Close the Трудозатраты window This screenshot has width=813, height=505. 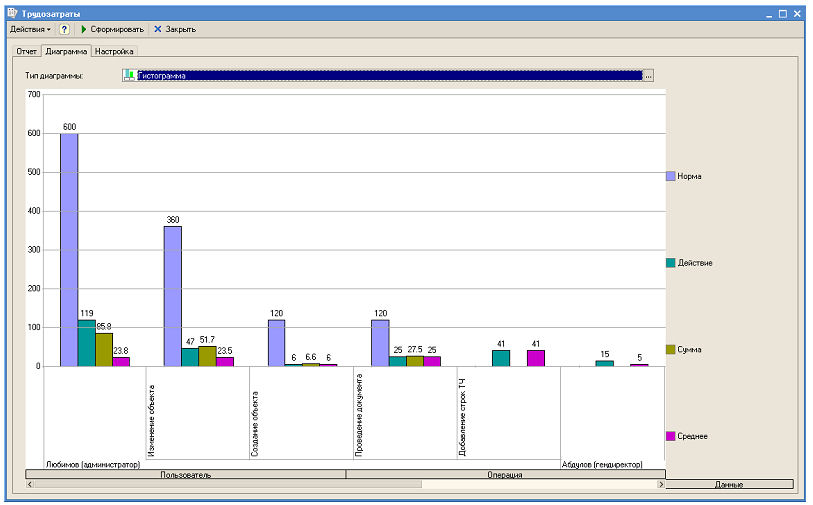pyautogui.click(x=797, y=14)
